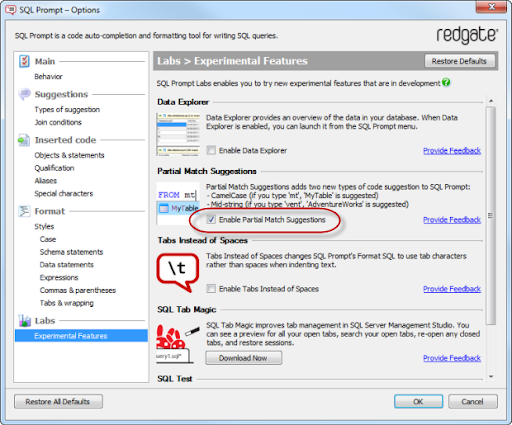Click the Labs section heading
This screenshot has height=425, width=512.
[x=45, y=321]
